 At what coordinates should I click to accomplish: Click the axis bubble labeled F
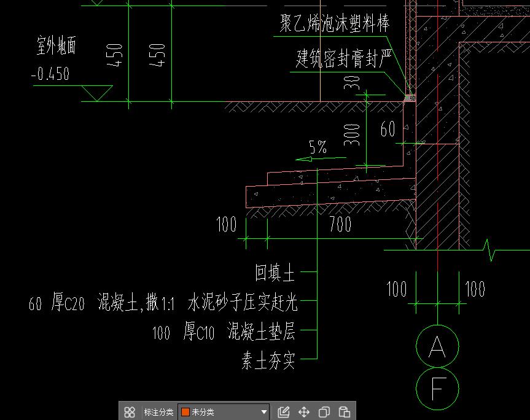pyautogui.click(x=437, y=389)
